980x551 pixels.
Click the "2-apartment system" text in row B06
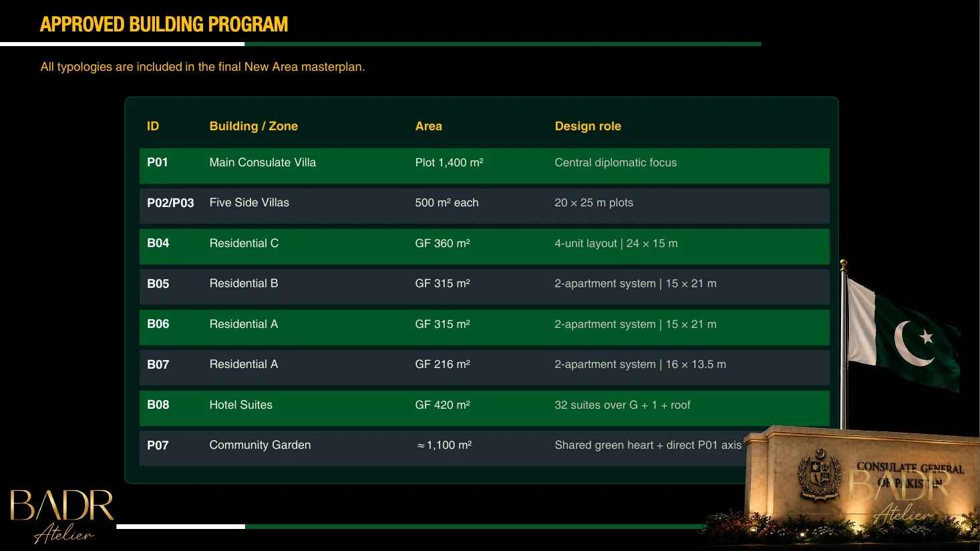pyautogui.click(x=605, y=324)
